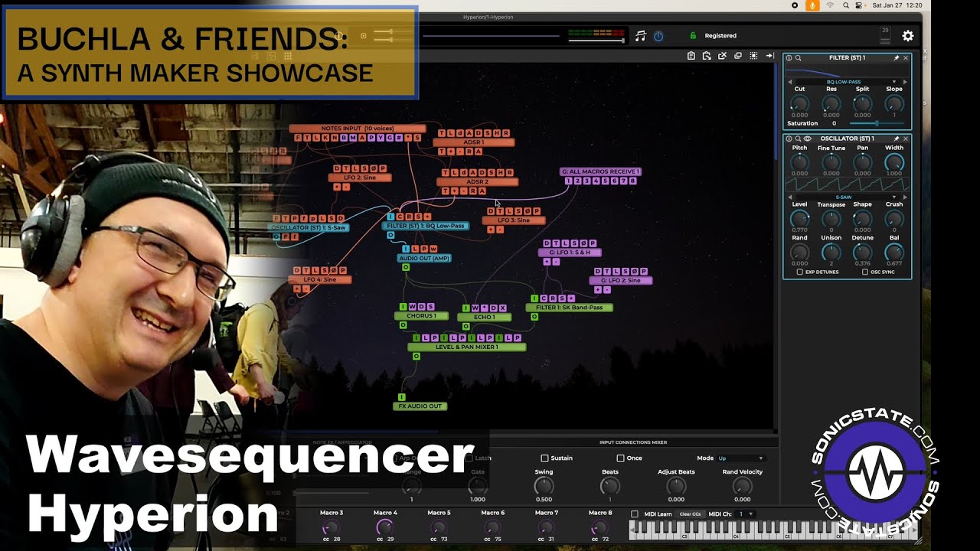
Task: Enable the Latch checkbox
Action: pyautogui.click(x=469, y=458)
